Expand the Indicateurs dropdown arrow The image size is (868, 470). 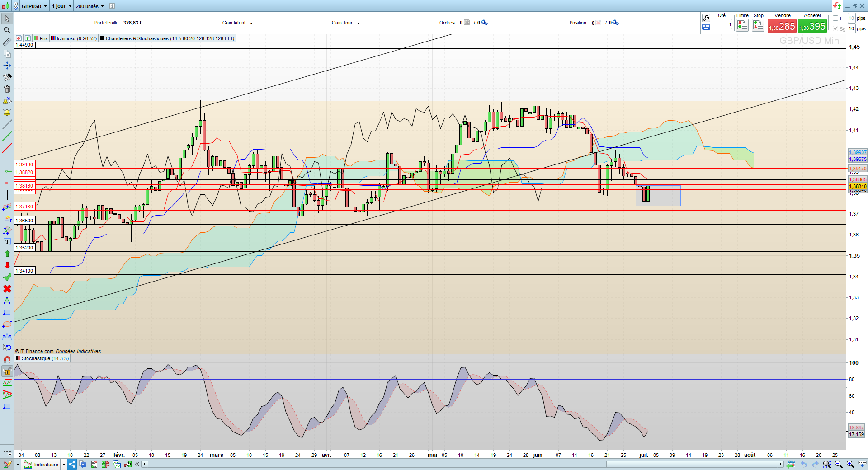[63, 464]
